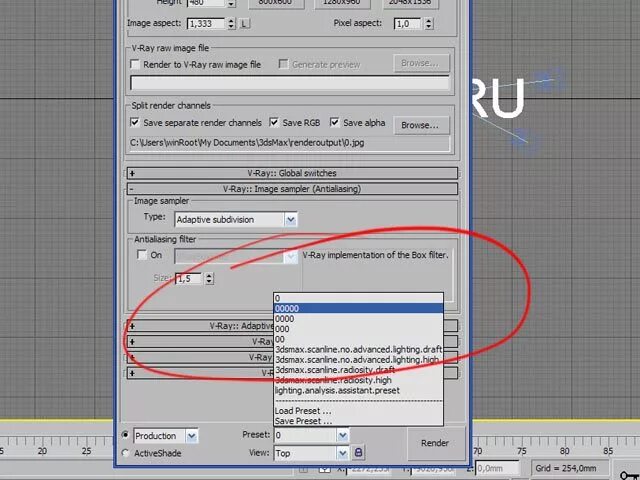The height and width of the screenshot is (480, 640).
Task: Expand the V-Ray Global switches rollout
Action: (x=292, y=173)
